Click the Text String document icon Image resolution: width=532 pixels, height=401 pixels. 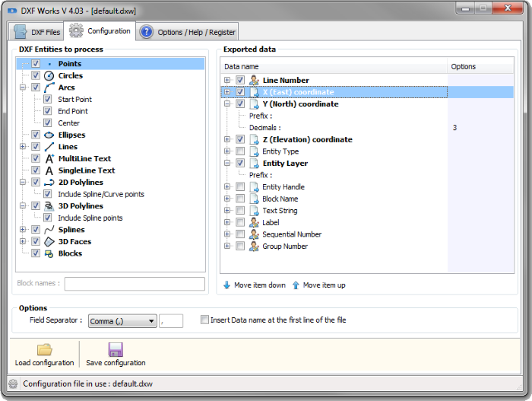pos(254,211)
